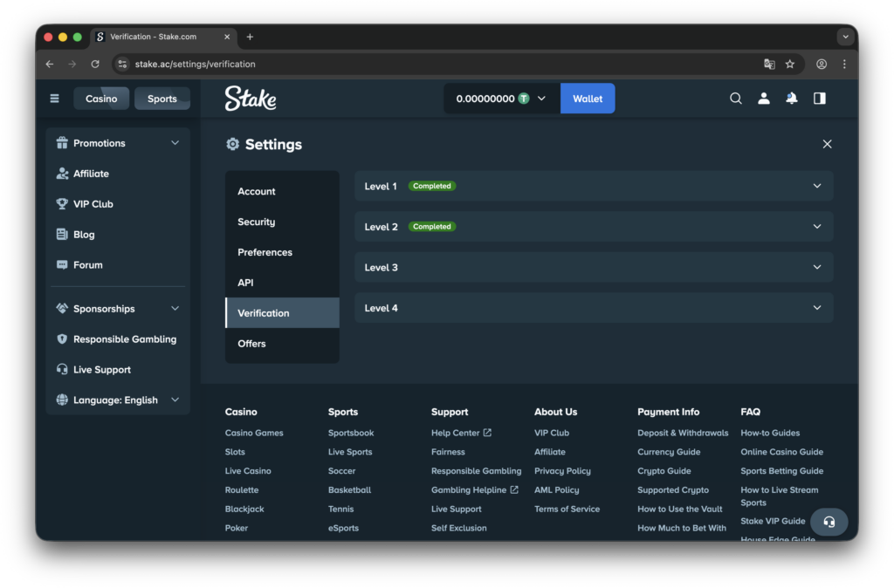Image resolution: width=894 pixels, height=588 pixels.
Task: Open the currency balance dropdown
Action: click(501, 99)
